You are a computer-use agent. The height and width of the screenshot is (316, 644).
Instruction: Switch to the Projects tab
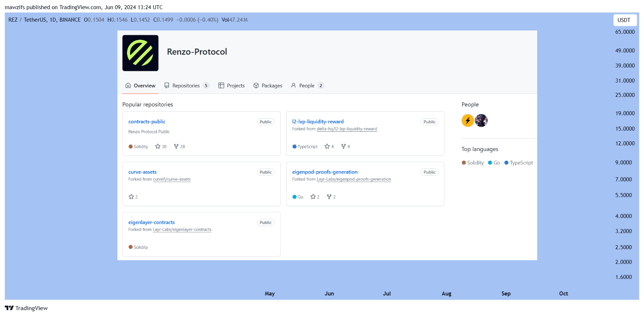point(232,86)
